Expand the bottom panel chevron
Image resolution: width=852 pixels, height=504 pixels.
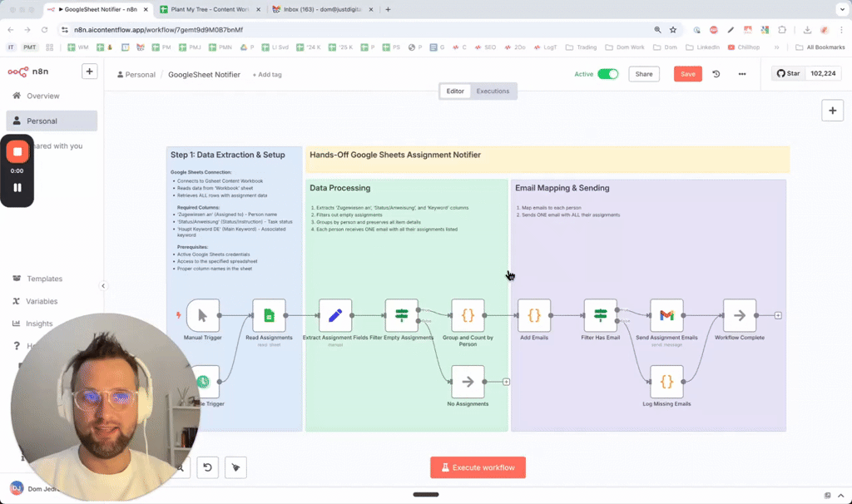pyautogui.click(x=840, y=496)
